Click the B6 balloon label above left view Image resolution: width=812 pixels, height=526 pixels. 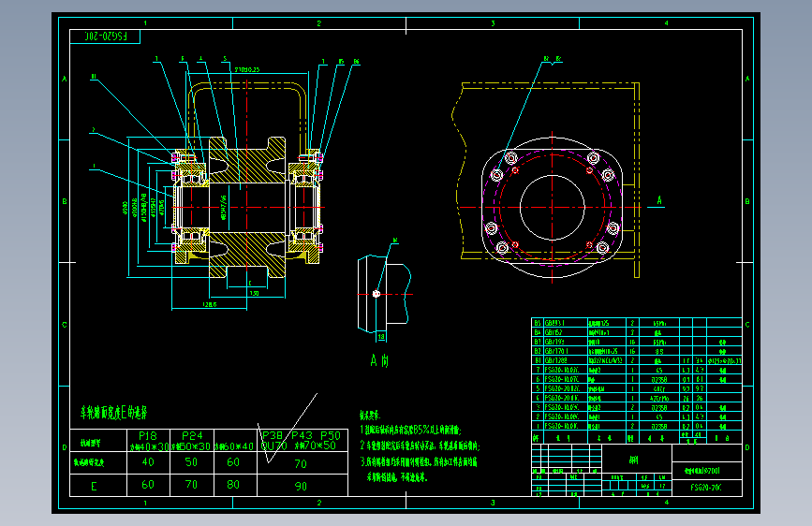click(356, 62)
